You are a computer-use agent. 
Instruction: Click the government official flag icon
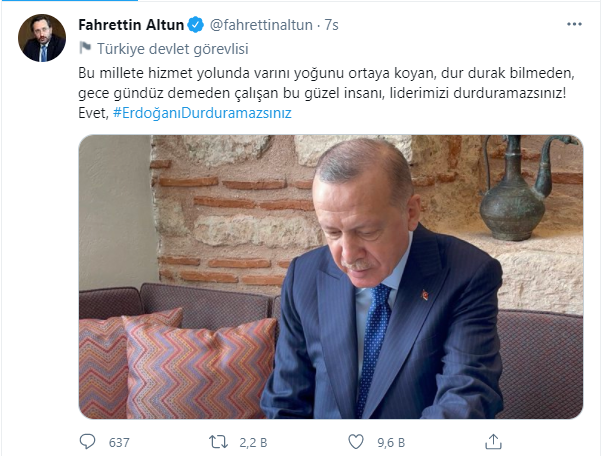pyautogui.click(x=85, y=48)
